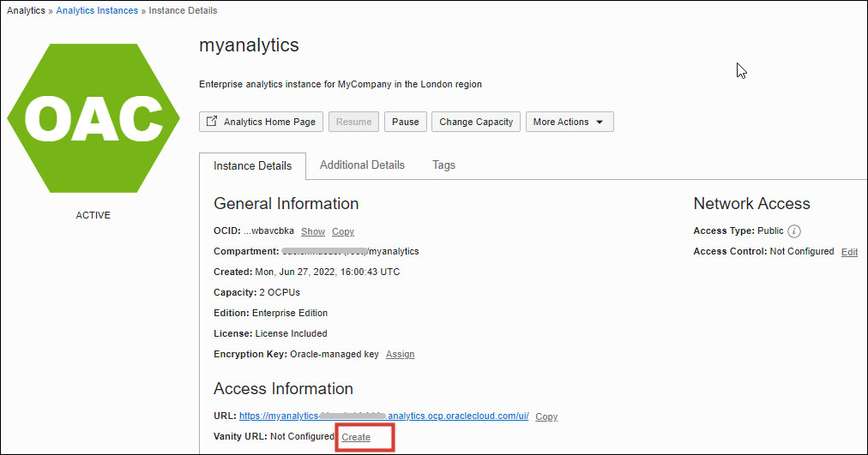Click the myanalytics instance title
The image size is (868, 455).
(249, 45)
